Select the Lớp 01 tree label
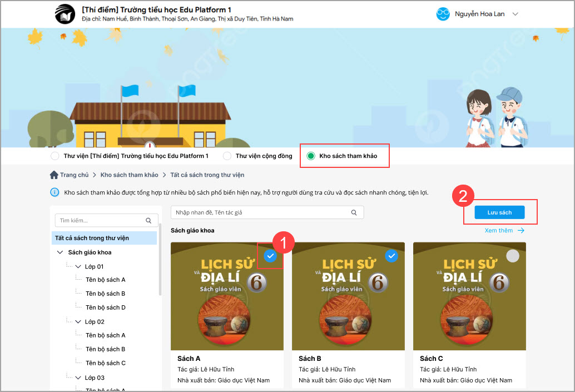The width and height of the screenshot is (575, 392). click(x=94, y=266)
